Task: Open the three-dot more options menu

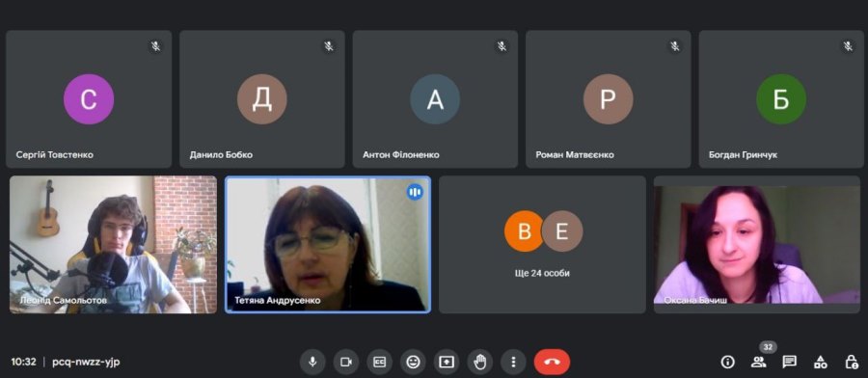Action: tap(513, 362)
